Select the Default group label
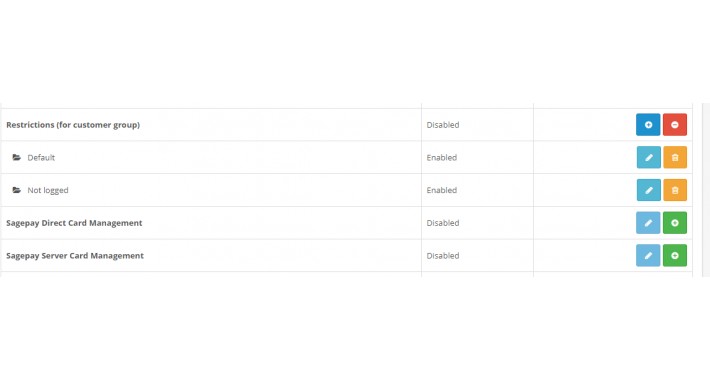 (41, 158)
